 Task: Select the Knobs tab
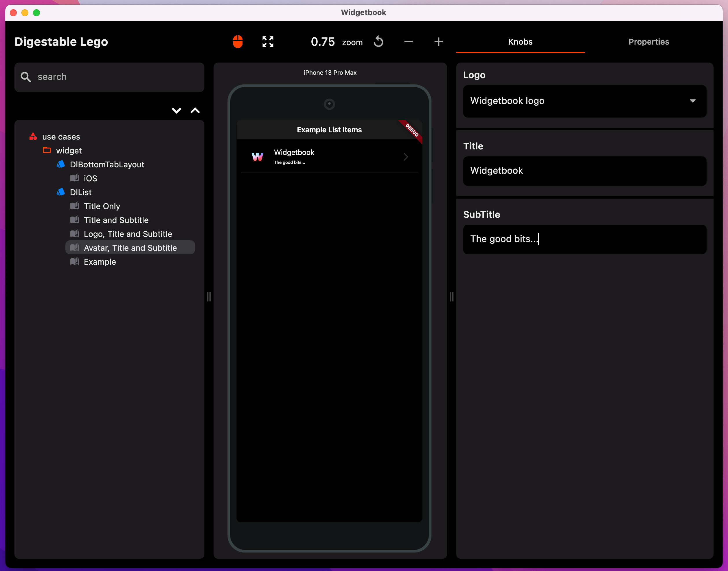[520, 42]
